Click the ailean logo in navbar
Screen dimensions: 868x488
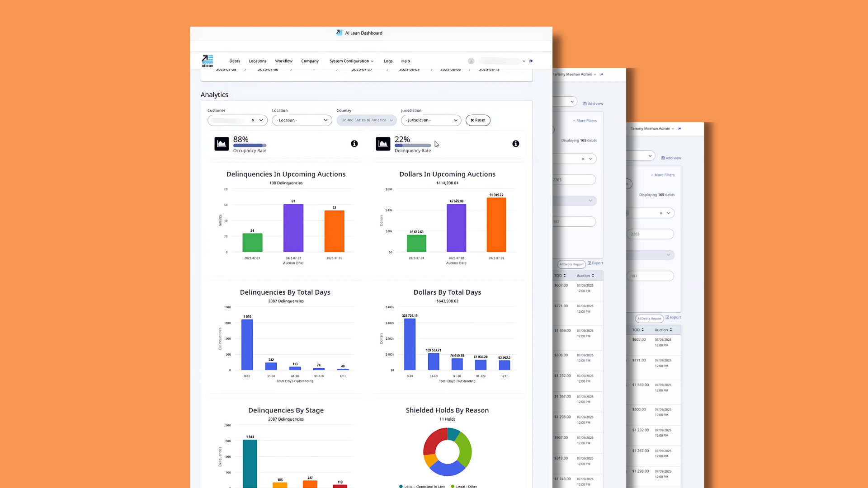[x=208, y=61]
